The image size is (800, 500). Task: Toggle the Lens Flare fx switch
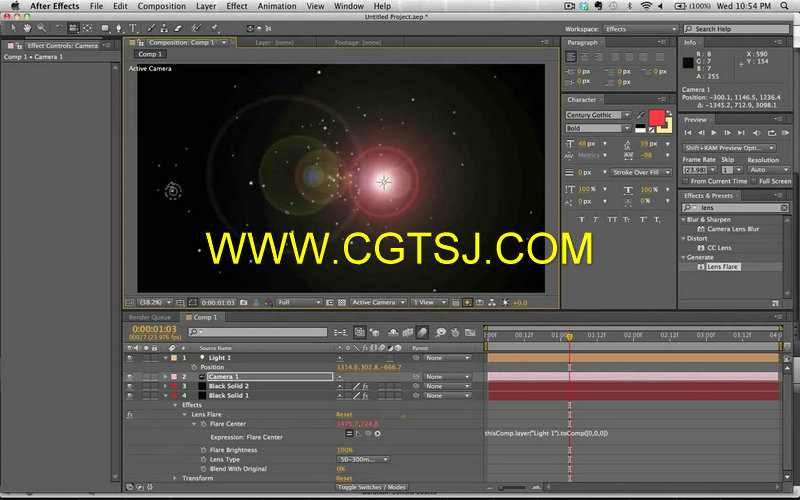point(130,415)
